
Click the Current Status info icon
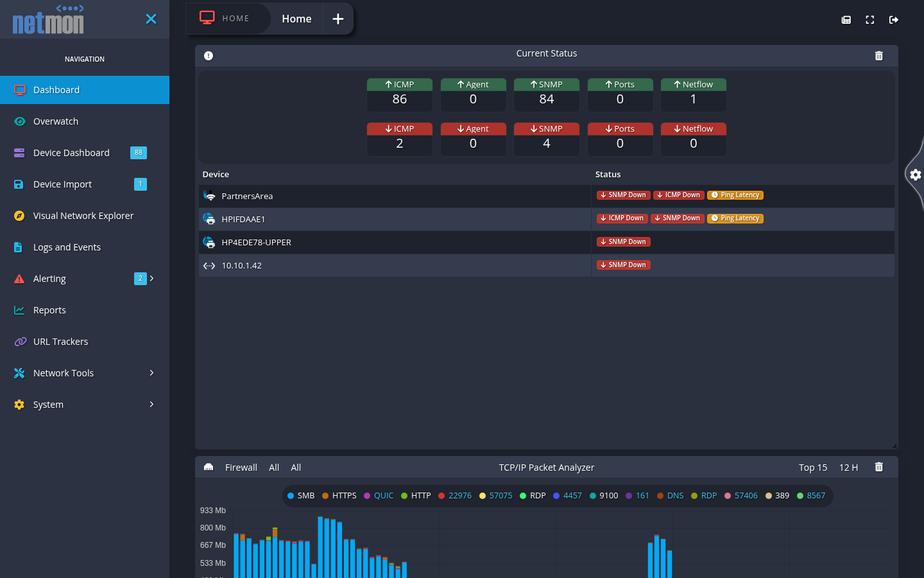pos(209,56)
